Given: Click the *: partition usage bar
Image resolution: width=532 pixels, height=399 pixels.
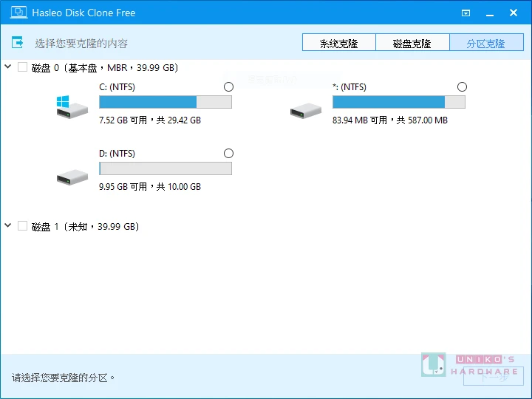Looking at the screenshot, I should pyautogui.click(x=399, y=102).
